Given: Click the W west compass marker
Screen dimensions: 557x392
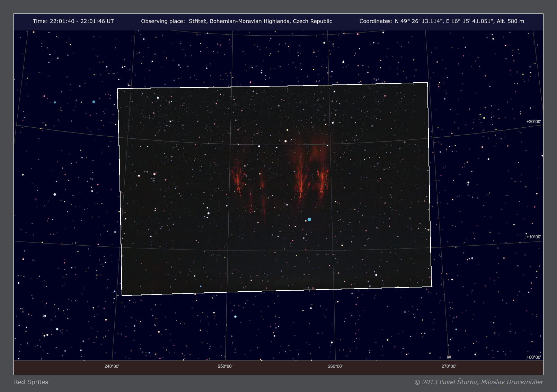Looking at the screenshot, I should (449, 357).
